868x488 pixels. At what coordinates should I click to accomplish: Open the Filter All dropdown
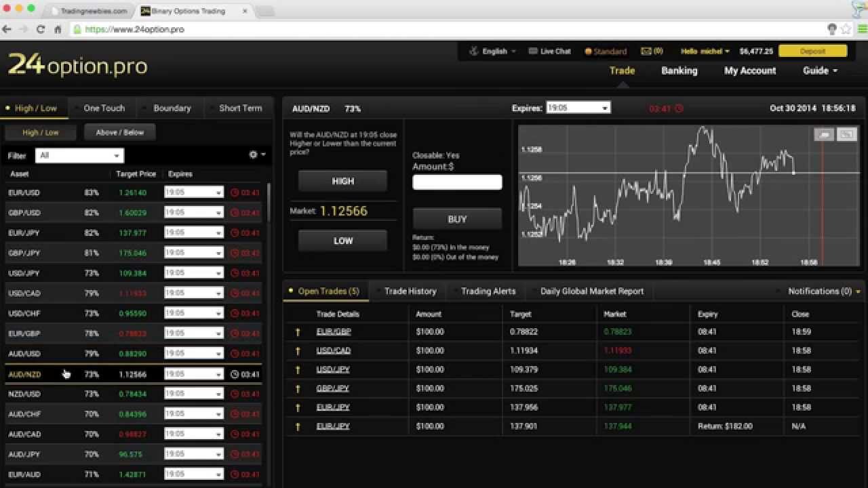(79, 155)
